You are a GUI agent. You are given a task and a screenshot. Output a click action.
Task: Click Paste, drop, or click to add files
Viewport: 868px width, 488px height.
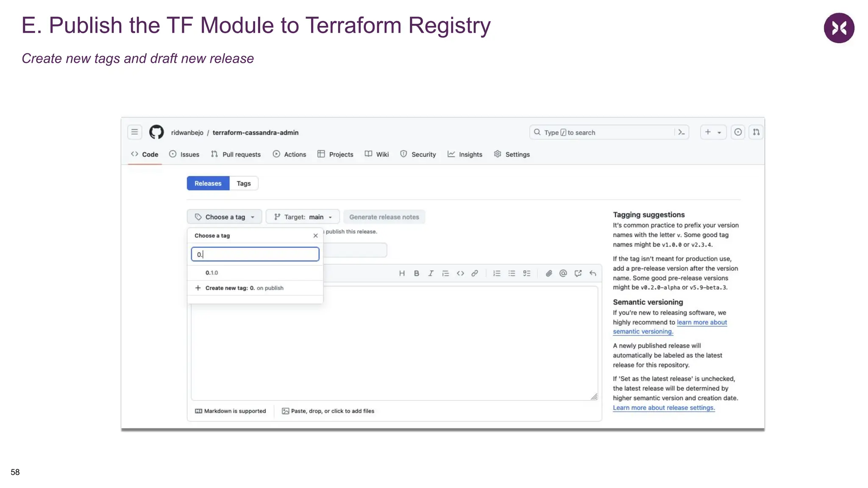click(328, 411)
